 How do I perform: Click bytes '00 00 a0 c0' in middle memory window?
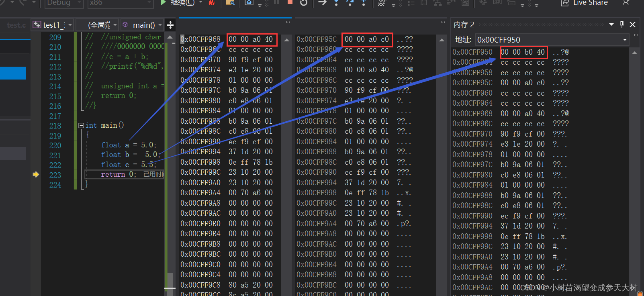pyautogui.click(x=367, y=39)
